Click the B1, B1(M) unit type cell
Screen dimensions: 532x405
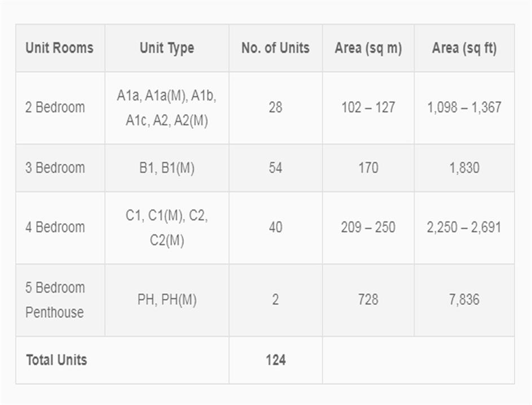click(x=166, y=168)
